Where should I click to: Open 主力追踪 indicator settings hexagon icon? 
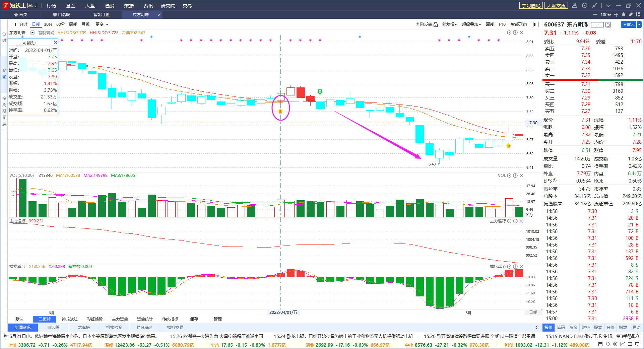(x=509, y=221)
